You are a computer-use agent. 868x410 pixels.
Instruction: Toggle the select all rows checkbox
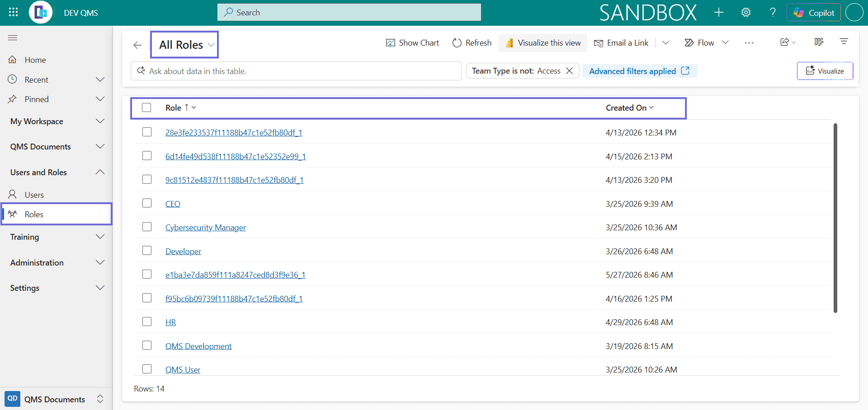146,107
